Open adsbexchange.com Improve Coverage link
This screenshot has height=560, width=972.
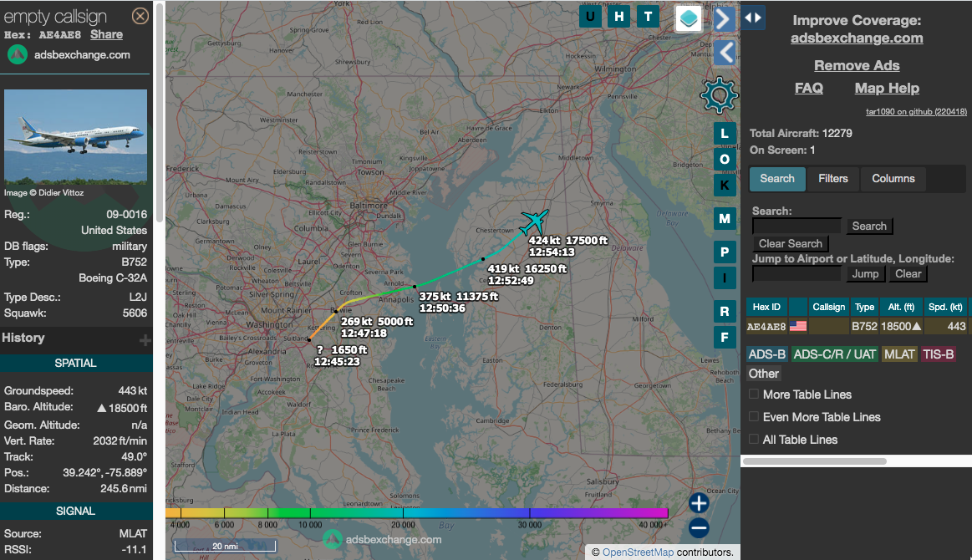pos(857,38)
